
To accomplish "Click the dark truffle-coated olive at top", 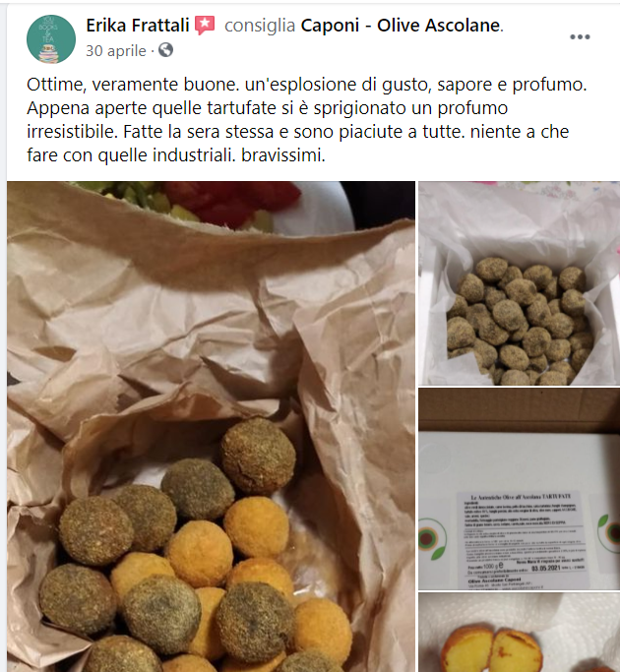I will pyautogui.click(x=258, y=456).
